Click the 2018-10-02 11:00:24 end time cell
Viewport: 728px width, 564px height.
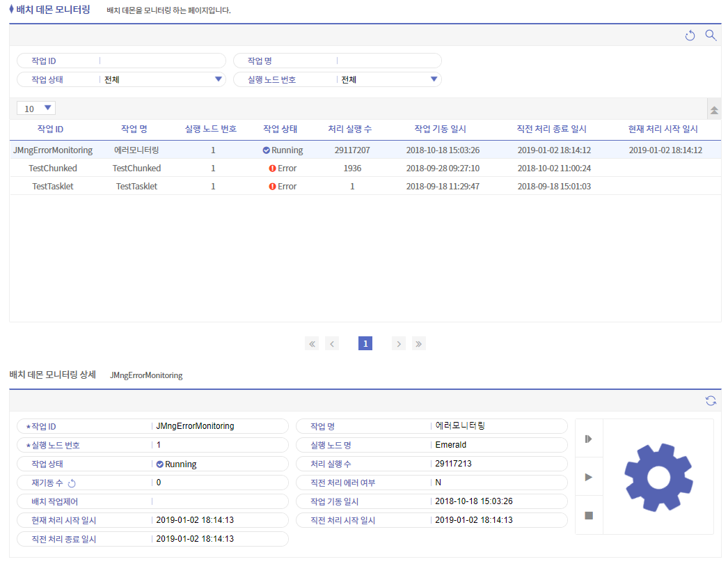click(555, 169)
